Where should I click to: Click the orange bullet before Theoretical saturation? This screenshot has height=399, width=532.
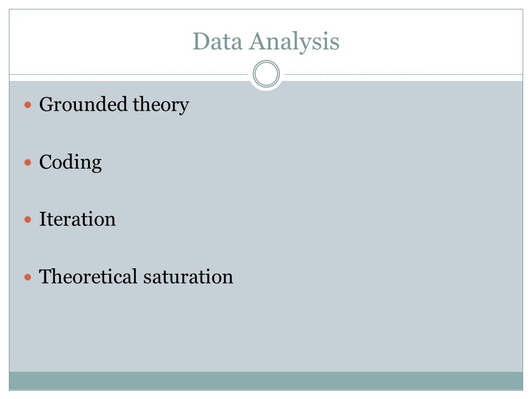pyautogui.click(x=28, y=277)
